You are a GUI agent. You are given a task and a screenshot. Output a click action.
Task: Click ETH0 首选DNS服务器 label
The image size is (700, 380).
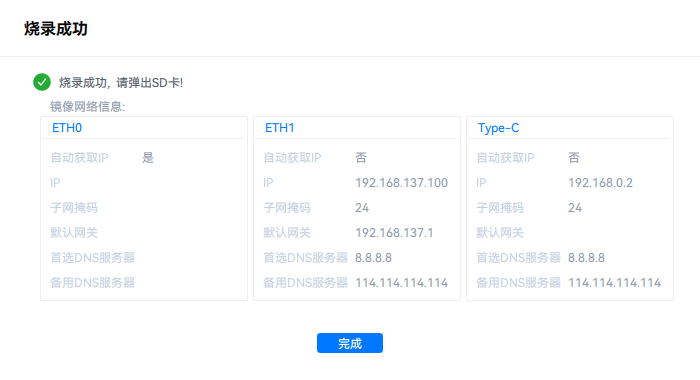tap(92, 258)
